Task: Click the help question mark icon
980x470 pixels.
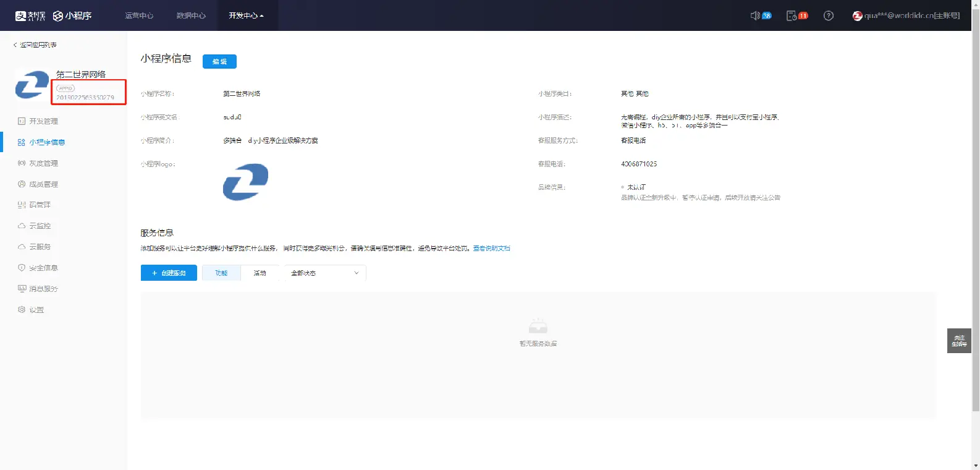Action: [829, 15]
